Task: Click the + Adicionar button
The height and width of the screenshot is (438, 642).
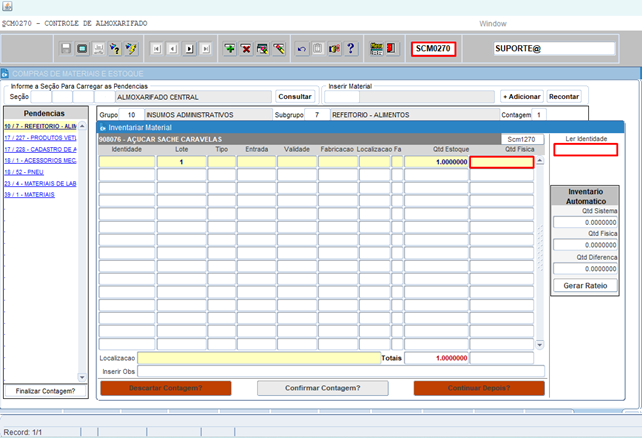Action: pyautogui.click(x=522, y=97)
